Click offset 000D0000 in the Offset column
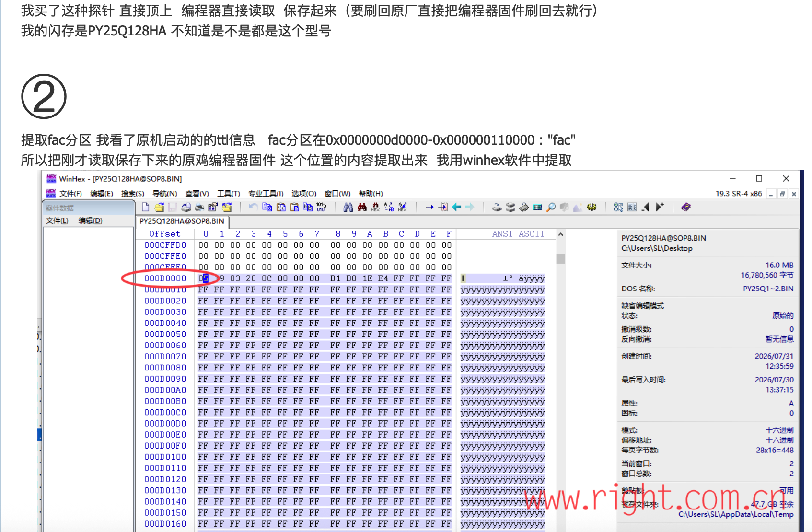This screenshot has height=532, width=812. 165,278
